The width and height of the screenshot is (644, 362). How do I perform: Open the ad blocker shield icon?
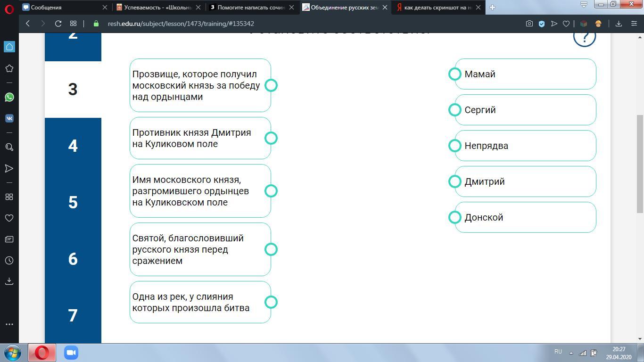(542, 24)
